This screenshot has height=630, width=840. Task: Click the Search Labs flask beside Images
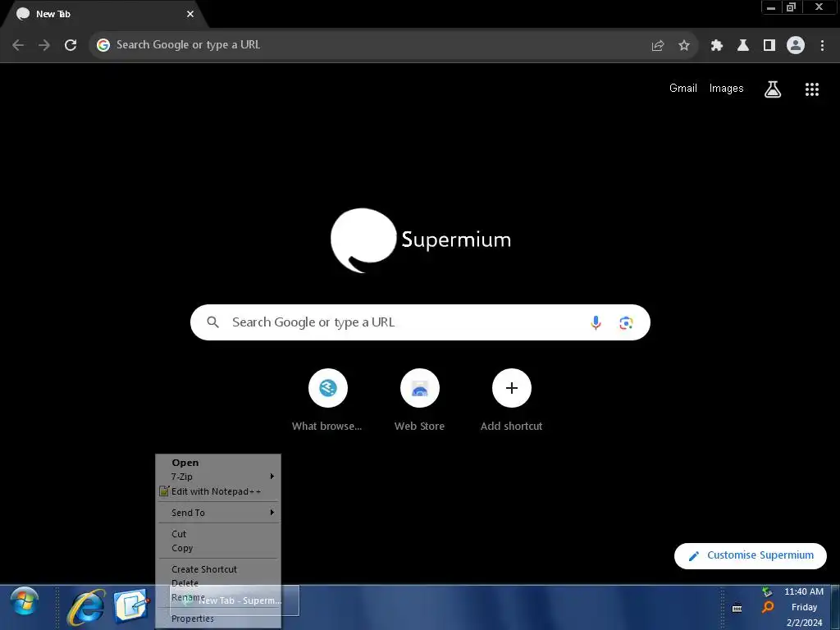click(x=773, y=89)
